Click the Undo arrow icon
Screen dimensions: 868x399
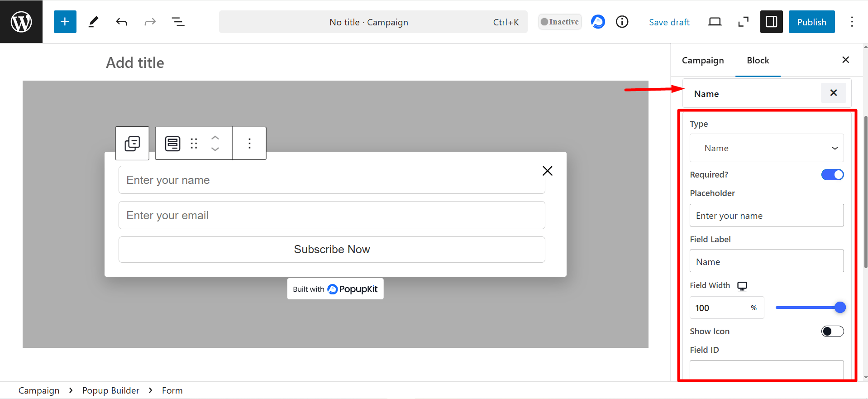121,22
